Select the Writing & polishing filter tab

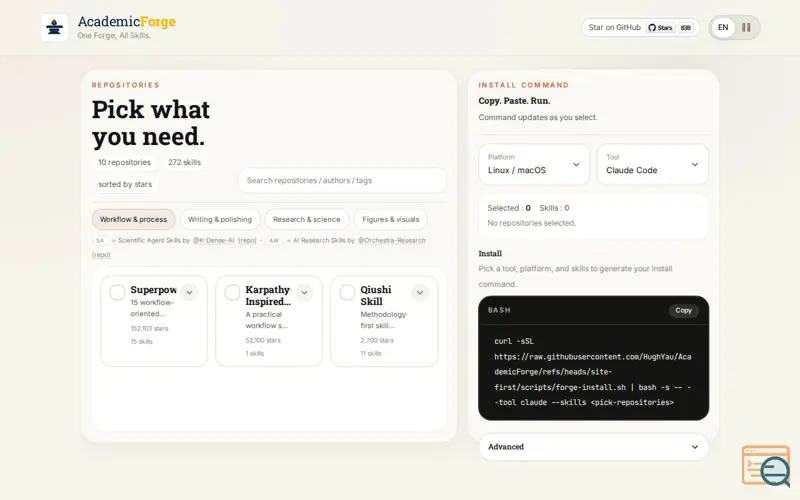click(220, 219)
